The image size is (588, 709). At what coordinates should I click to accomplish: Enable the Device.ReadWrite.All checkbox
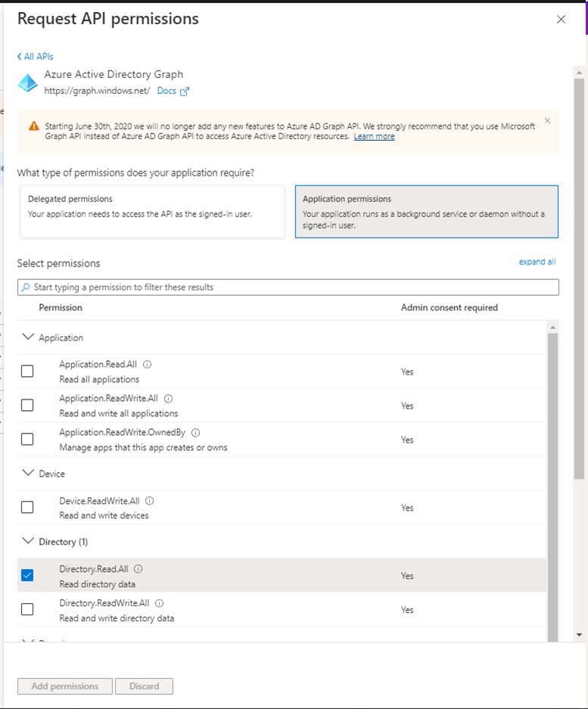click(27, 508)
